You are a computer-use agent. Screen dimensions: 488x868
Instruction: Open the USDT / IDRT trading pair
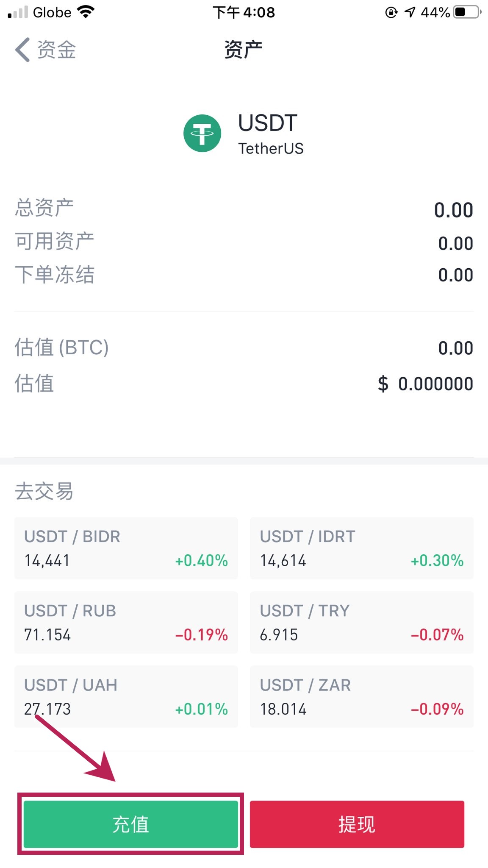(361, 548)
